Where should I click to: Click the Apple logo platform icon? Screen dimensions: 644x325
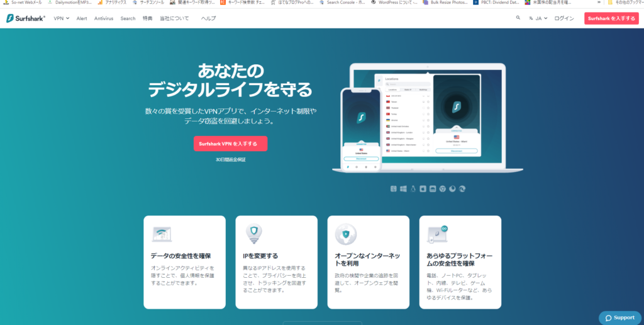point(423,189)
